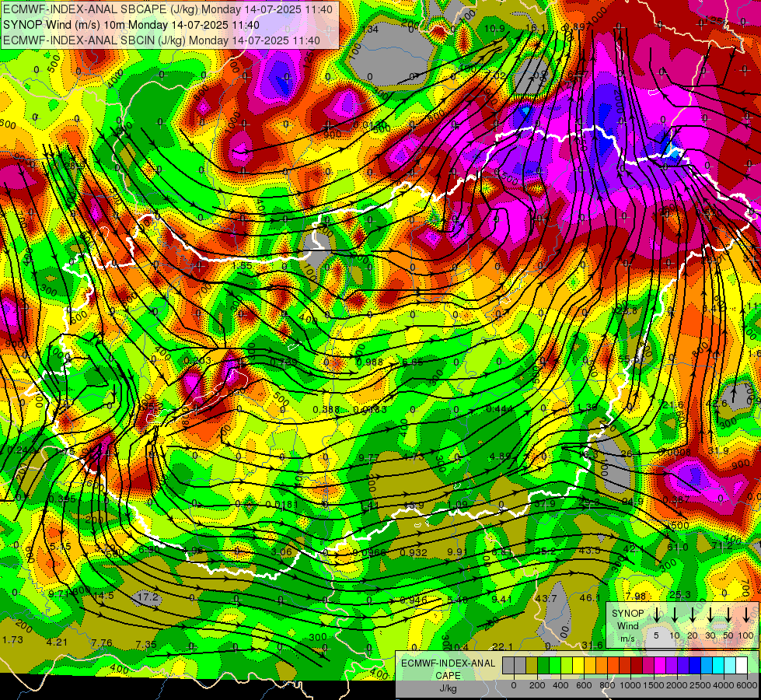The width and height of the screenshot is (761, 700).
Task: Click the 9.77 value on the map
Action: [x=369, y=457]
